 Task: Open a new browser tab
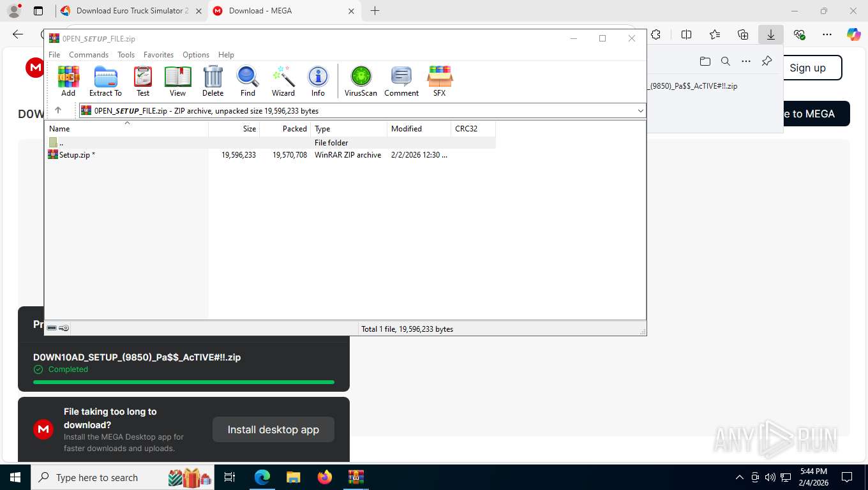click(x=375, y=11)
